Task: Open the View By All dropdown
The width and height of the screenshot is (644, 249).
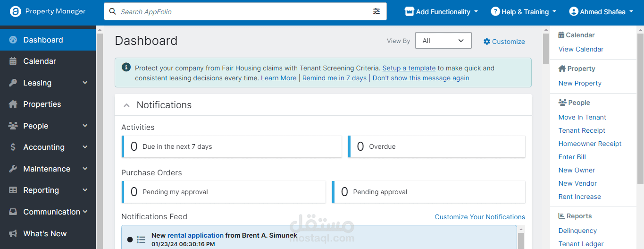Action: [x=443, y=41]
